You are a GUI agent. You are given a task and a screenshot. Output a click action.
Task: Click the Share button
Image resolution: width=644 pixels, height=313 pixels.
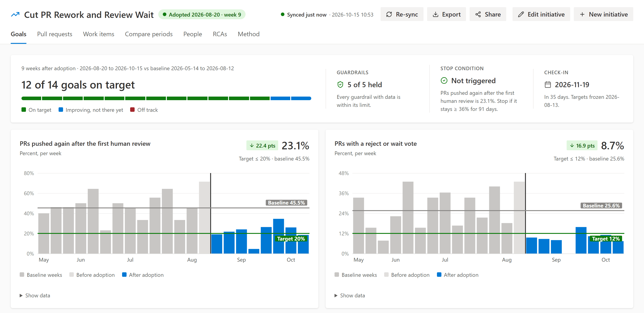[x=488, y=15]
